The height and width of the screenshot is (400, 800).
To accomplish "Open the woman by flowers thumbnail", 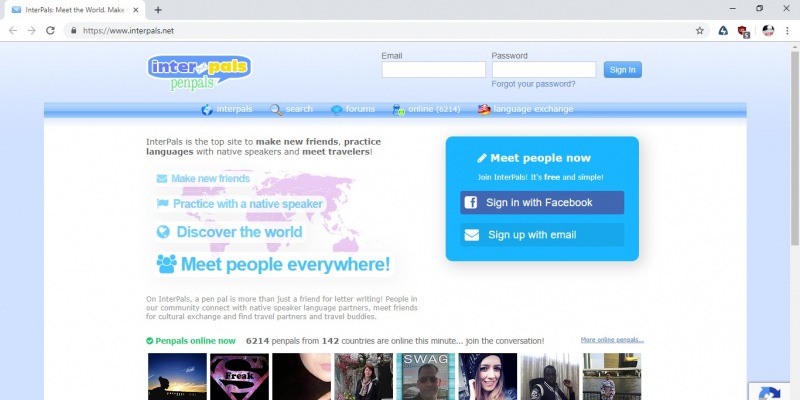I will 364,377.
